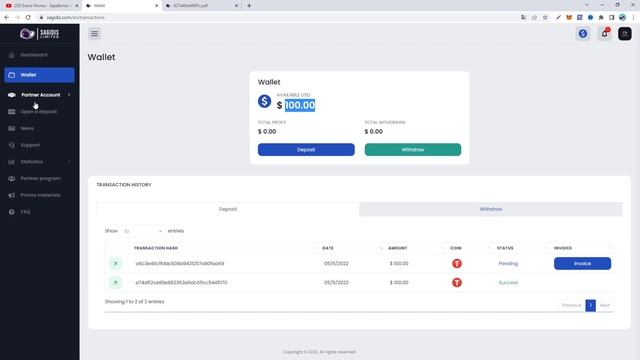This screenshot has height=360, width=640.
Task: Click the Statistics chart icon
Action: coord(11,162)
